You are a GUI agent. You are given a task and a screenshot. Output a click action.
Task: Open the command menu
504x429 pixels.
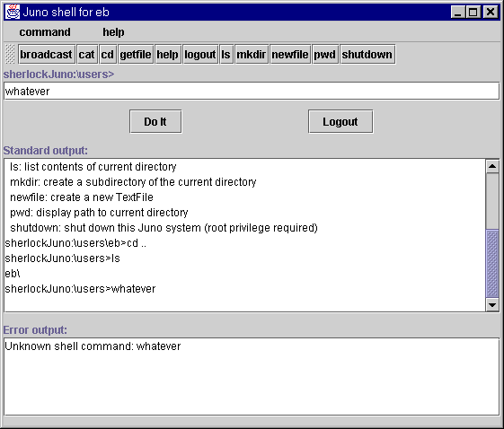point(45,32)
